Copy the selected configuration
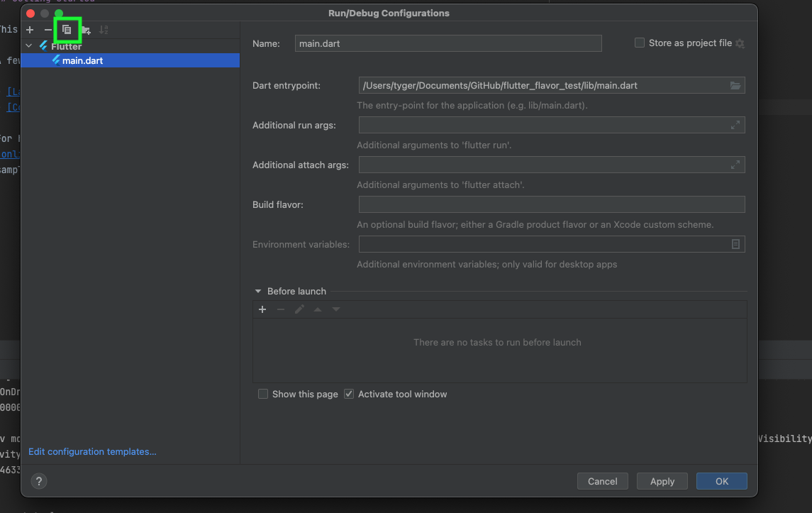The image size is (812, 513). tap(67, 30)
